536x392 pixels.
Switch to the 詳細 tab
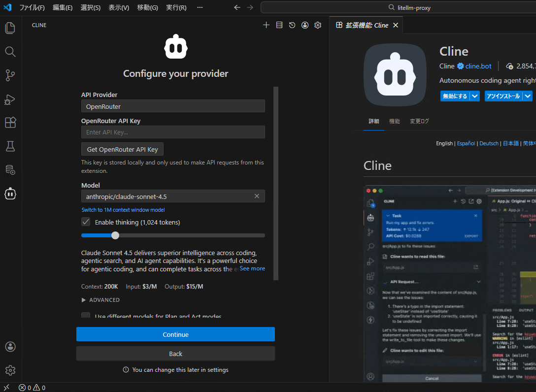[374, 121]
